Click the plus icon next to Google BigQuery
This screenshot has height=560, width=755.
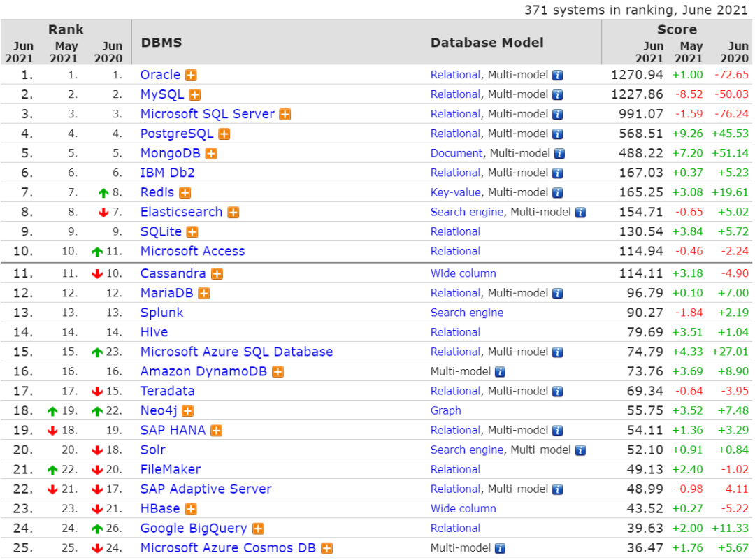[259, 529]
